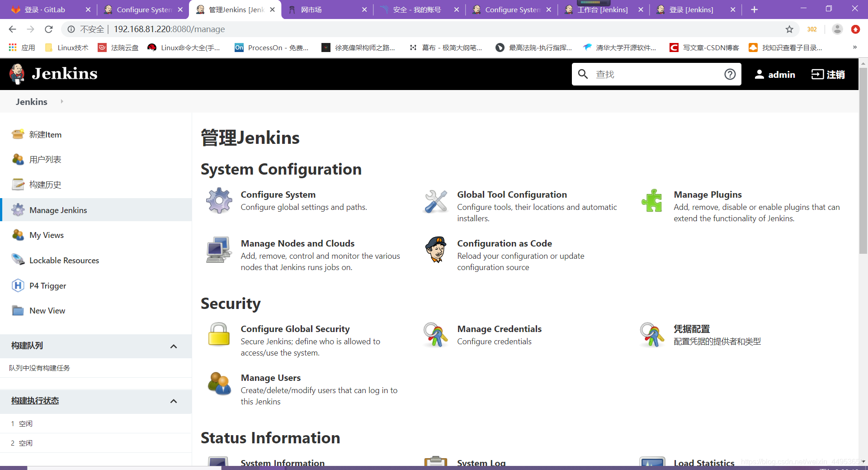The height and width of the screenshot is (470, 868).
Task: Open the Chrome profile avatar icon
Action: (837, 29)
